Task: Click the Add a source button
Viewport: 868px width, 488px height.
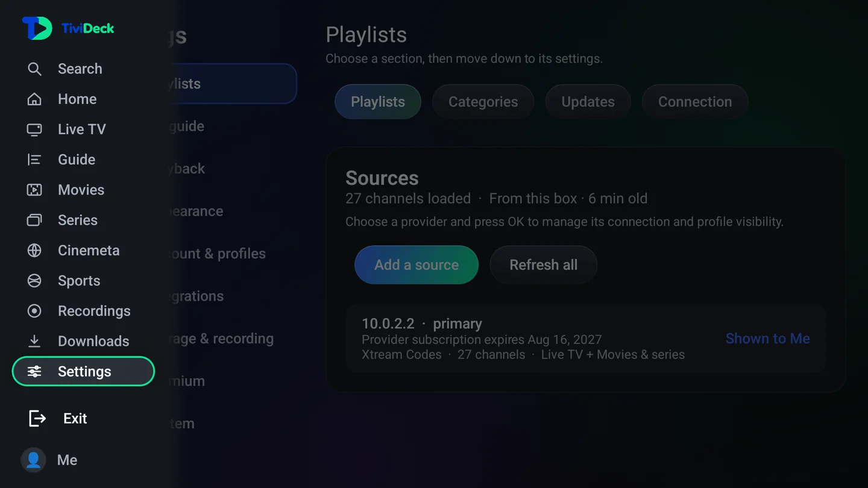Action: click(x=417, y=265)
